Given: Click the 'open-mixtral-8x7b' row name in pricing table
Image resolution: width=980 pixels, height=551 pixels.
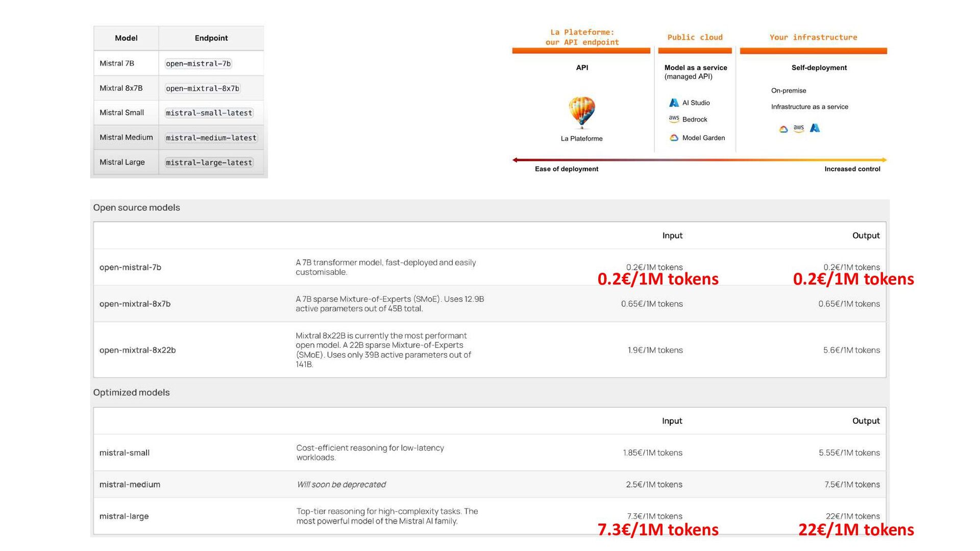Looking at the screenshot, I should click(x=135, y=304).
